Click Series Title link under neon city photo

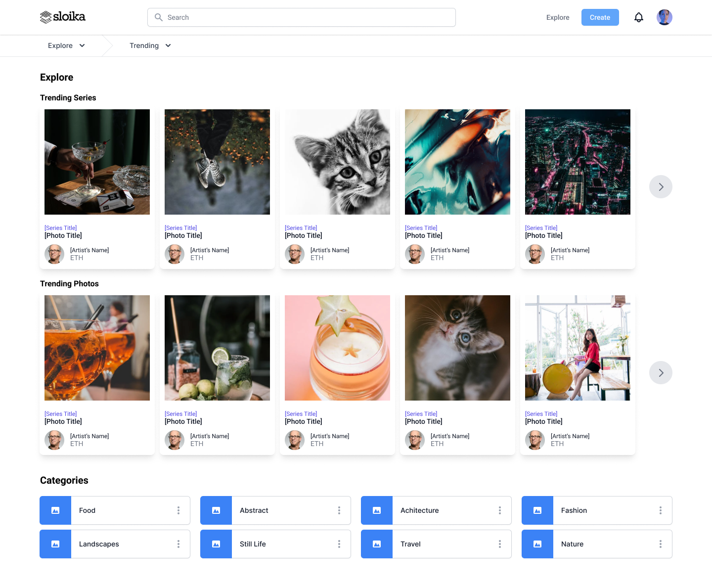(541, 228)
